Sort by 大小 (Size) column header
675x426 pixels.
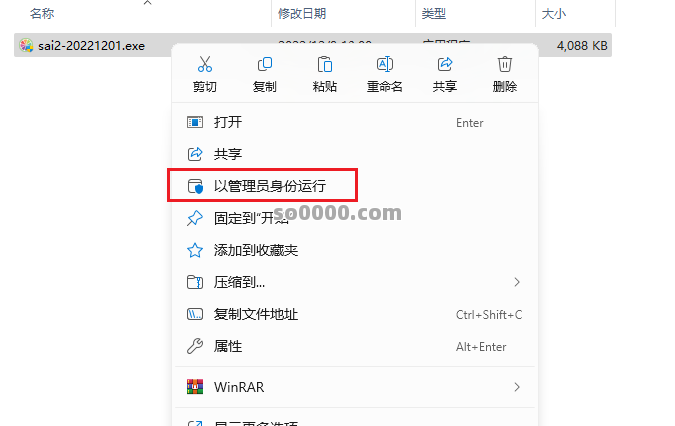click(554, 14)
